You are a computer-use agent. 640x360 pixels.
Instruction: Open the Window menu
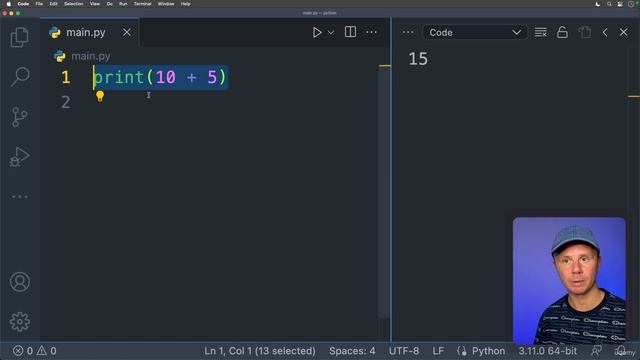pyautogui.click(x=166, y=4)
